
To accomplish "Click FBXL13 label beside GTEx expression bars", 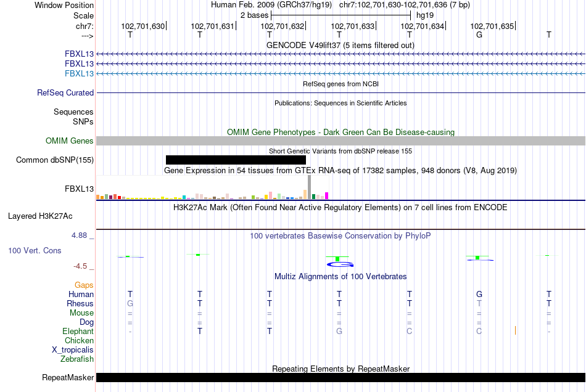I will click(x=79, y=189).
